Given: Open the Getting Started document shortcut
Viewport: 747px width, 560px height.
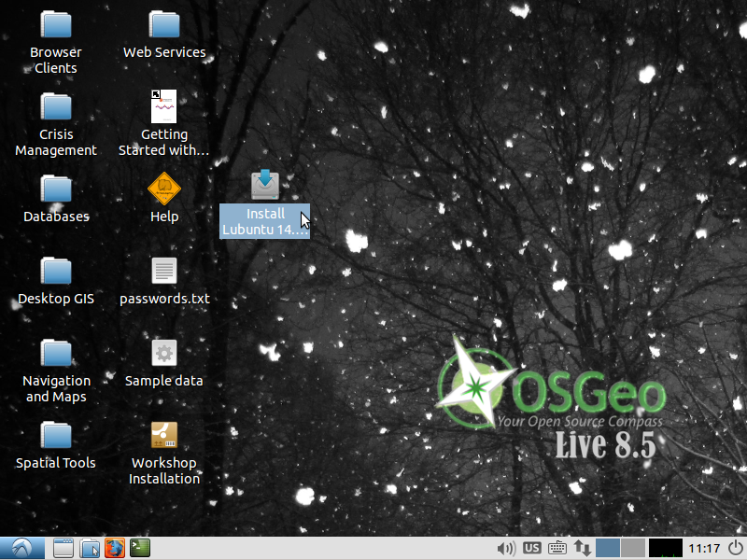Looking at the screenshot, I should click(x=164, y=106).
